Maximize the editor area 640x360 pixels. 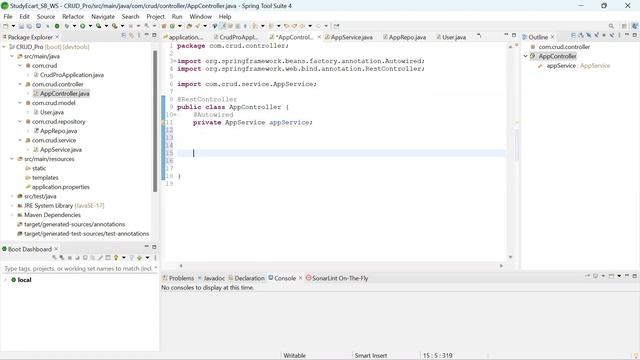514,36
